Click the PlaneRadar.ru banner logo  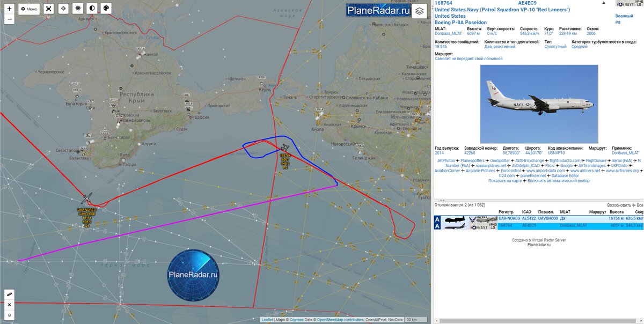378,11
